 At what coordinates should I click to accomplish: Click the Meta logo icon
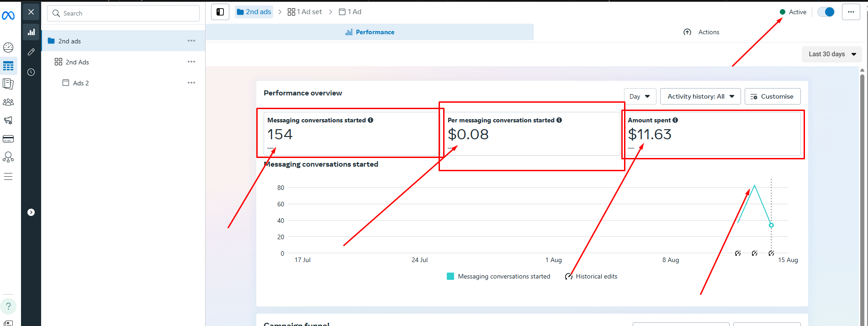8,16
